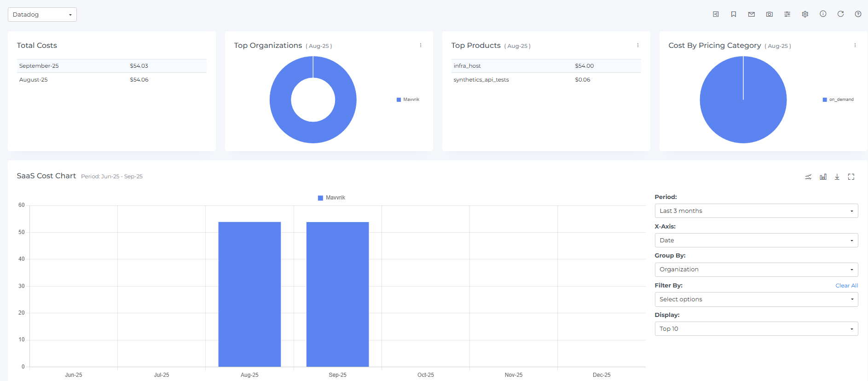Click the Clear All filter link
This screenshot has height=381, width=868.
[x=846, y=286]
